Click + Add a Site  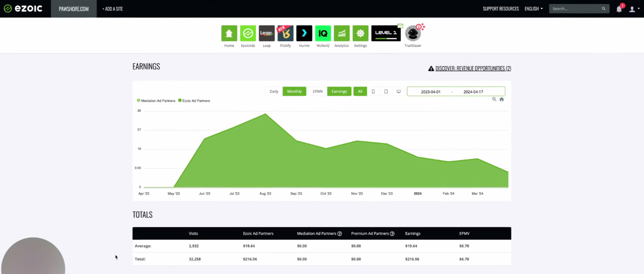point(112,9)
